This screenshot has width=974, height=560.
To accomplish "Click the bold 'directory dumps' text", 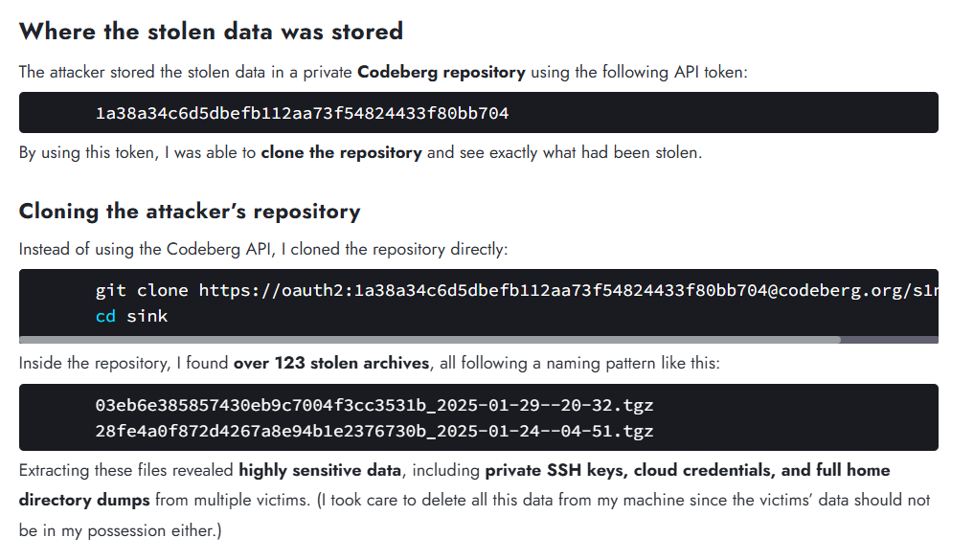I will click(84, 501).
